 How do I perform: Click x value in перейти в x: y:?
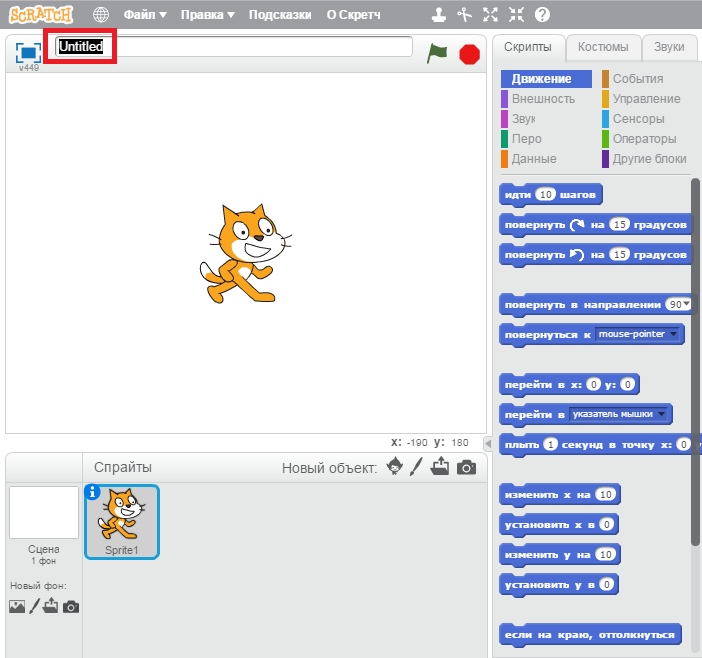point(593,384)
